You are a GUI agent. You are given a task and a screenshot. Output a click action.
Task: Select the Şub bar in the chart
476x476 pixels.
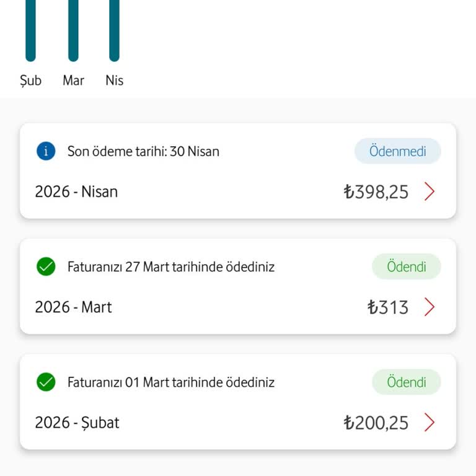click(30, 30)
